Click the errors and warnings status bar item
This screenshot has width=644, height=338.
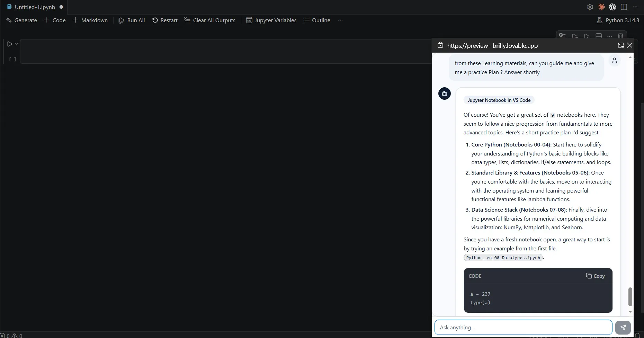(x=11, y=335)
